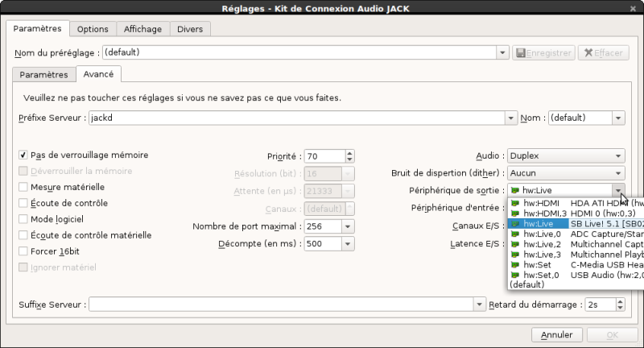The height and width of the screenshot is (348, 644).
Task: Open Nombre de port maximal dropdown
Action: pos(348,226)
